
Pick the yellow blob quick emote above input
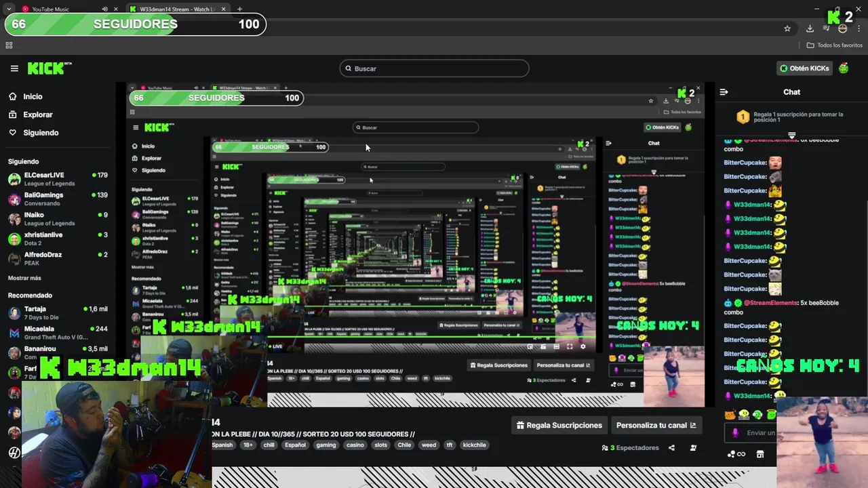coord(744,415)
